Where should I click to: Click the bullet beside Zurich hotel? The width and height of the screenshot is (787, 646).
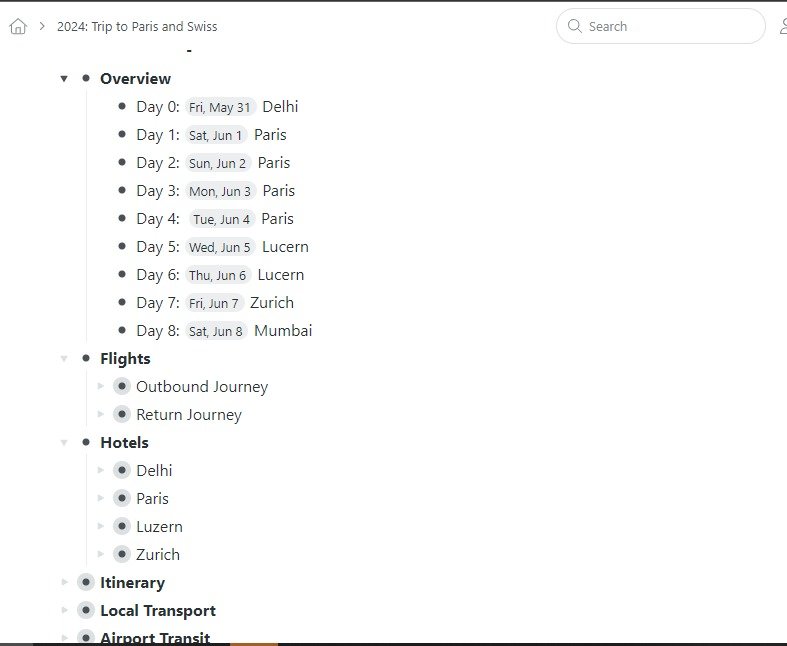point(122,554)
